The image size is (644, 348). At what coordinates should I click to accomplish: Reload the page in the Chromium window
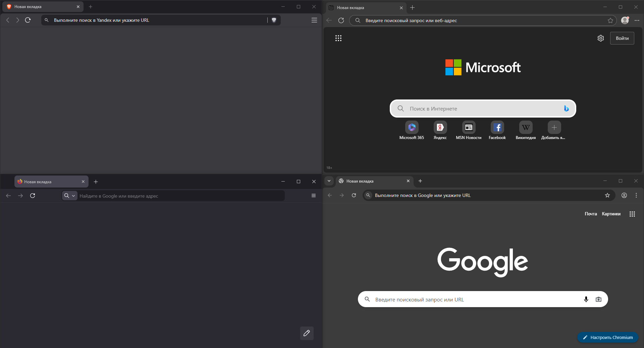coord(354,195)
